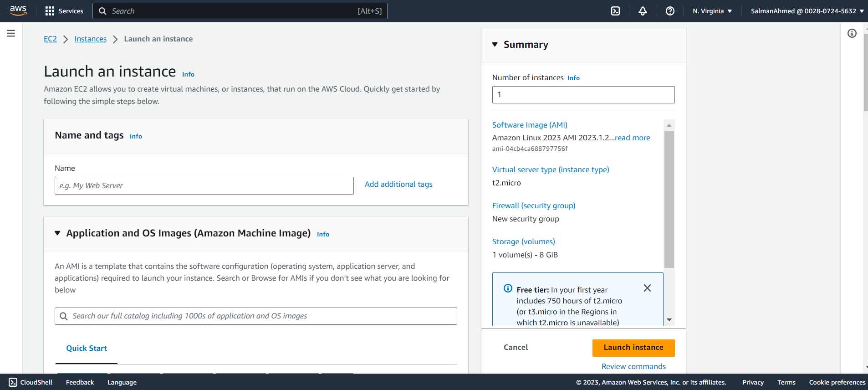Go to Instances breadcrumb
This screenshot has height=390, width=868.
click(x=91, y=39)
